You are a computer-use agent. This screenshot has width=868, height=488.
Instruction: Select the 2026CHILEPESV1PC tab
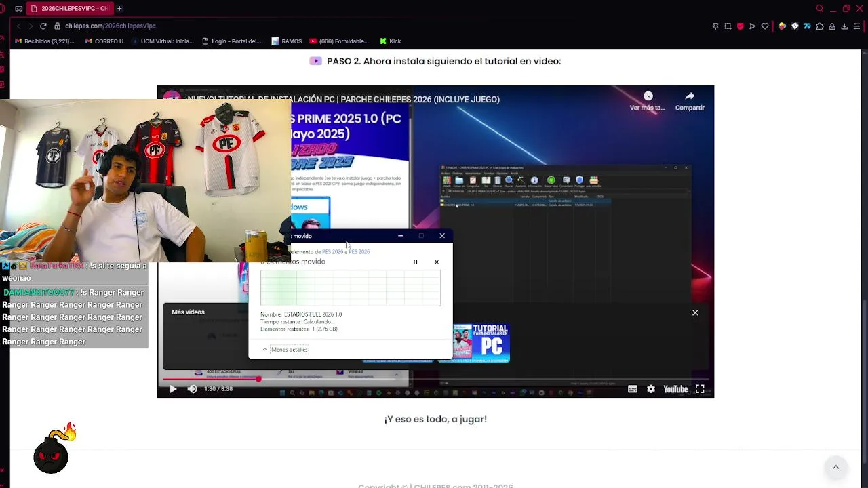click(70, 8)
